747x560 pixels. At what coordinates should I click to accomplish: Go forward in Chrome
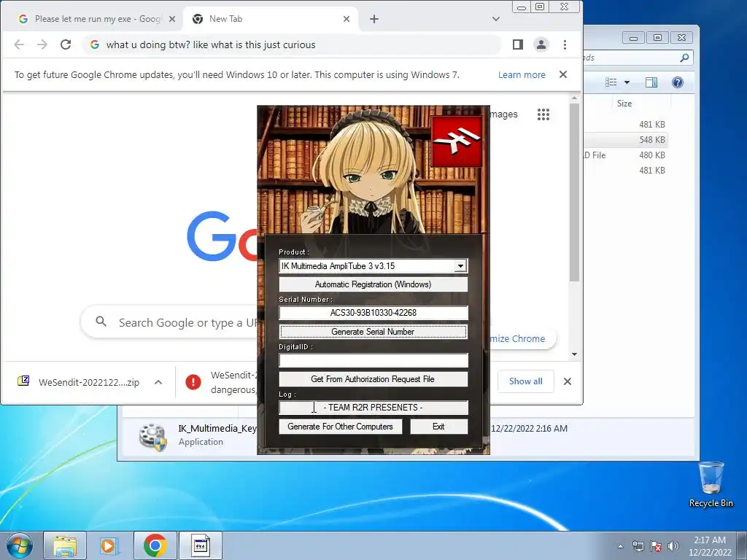42,44
